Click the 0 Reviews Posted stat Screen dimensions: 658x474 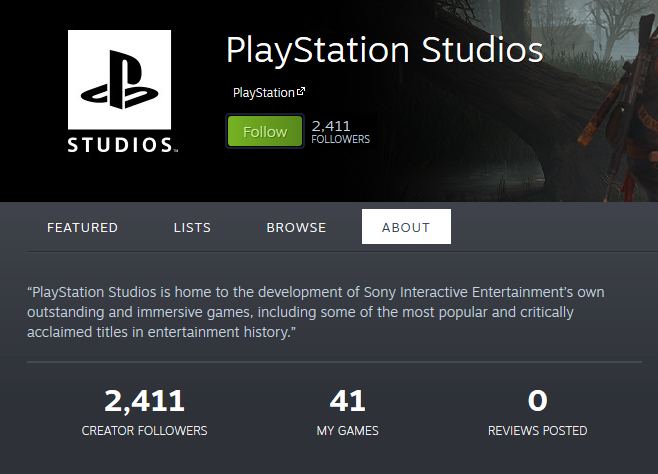pyautogui.click(x=538, y=412)
